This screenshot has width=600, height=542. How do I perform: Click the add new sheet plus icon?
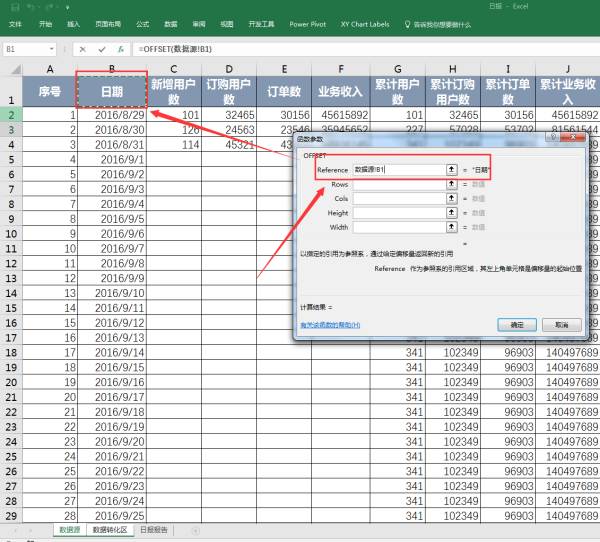pos(196,531)
